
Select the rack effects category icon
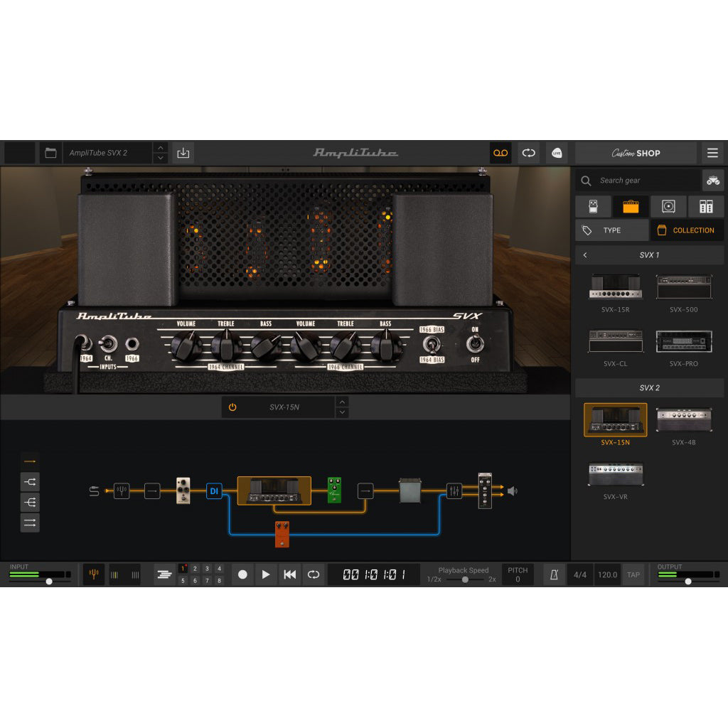pyautogui.click(x=705, y=206)
